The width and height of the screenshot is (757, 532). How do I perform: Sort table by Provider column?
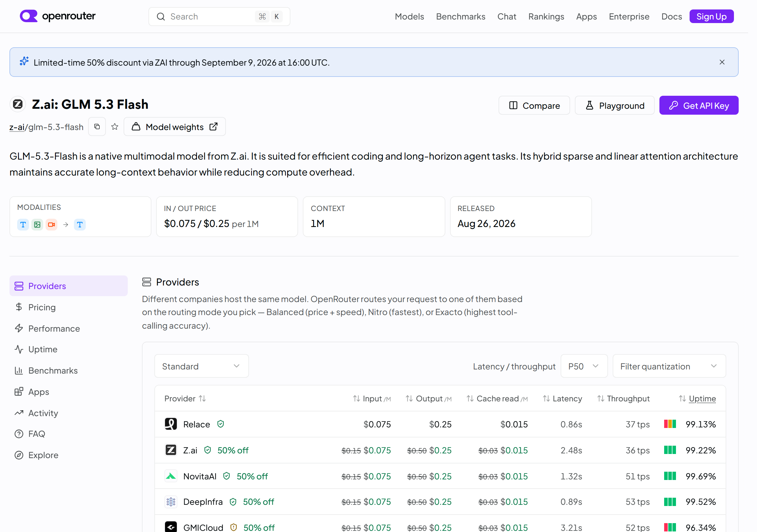pos(185,398)
